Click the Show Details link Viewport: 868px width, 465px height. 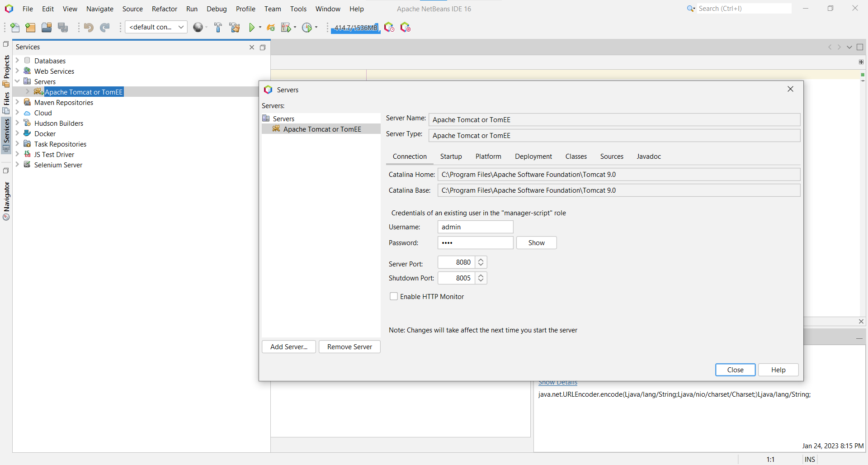click(x=557, y=383)
